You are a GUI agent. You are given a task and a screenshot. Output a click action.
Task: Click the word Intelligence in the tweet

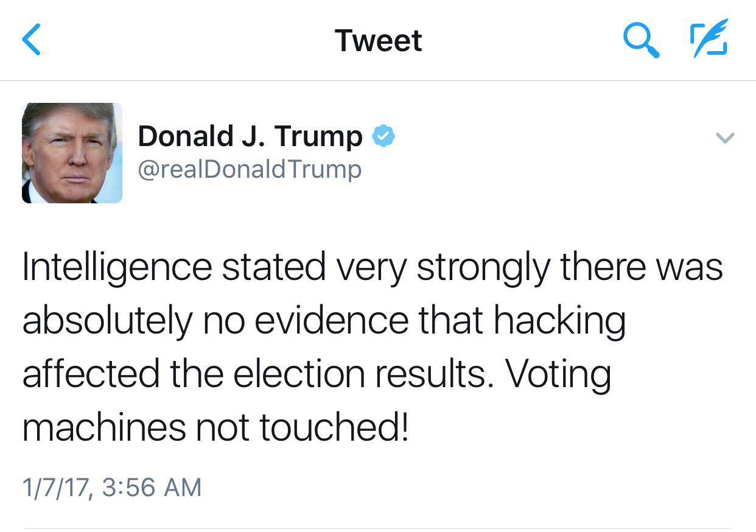tap(117, 267)
